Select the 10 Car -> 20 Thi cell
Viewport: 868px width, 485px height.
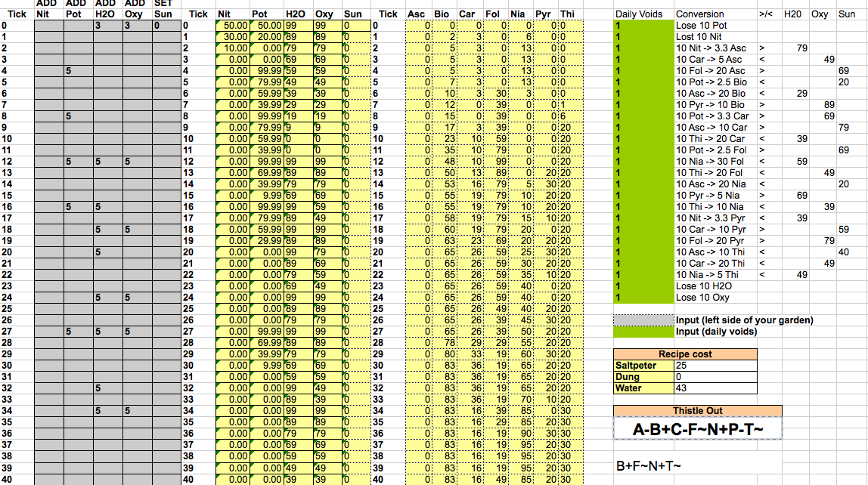point(715,263)
